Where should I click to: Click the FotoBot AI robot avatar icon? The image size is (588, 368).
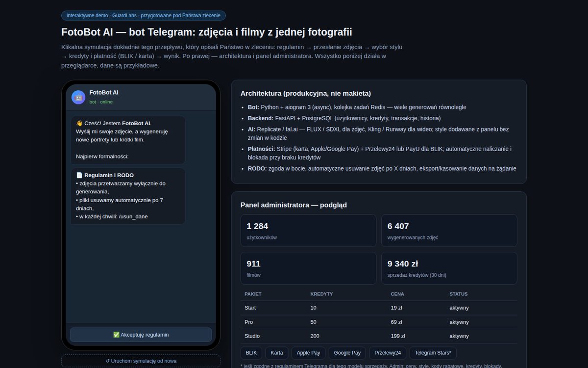(78, 97)
